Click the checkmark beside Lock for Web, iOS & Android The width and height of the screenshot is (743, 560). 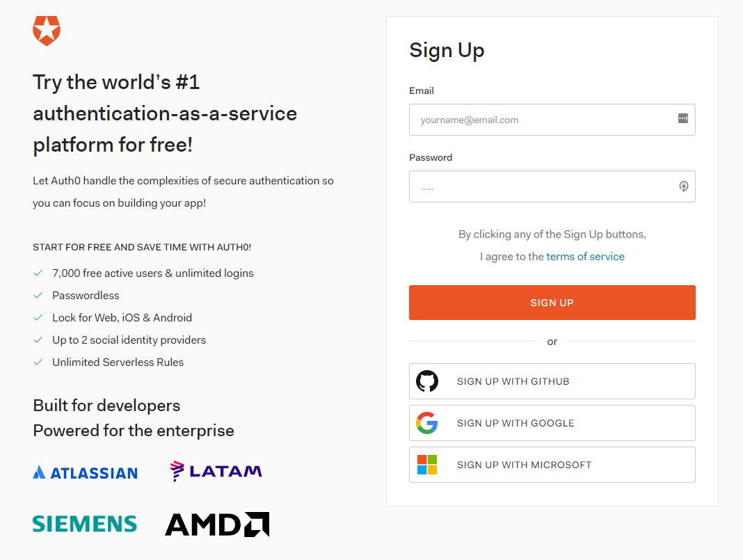38,317
